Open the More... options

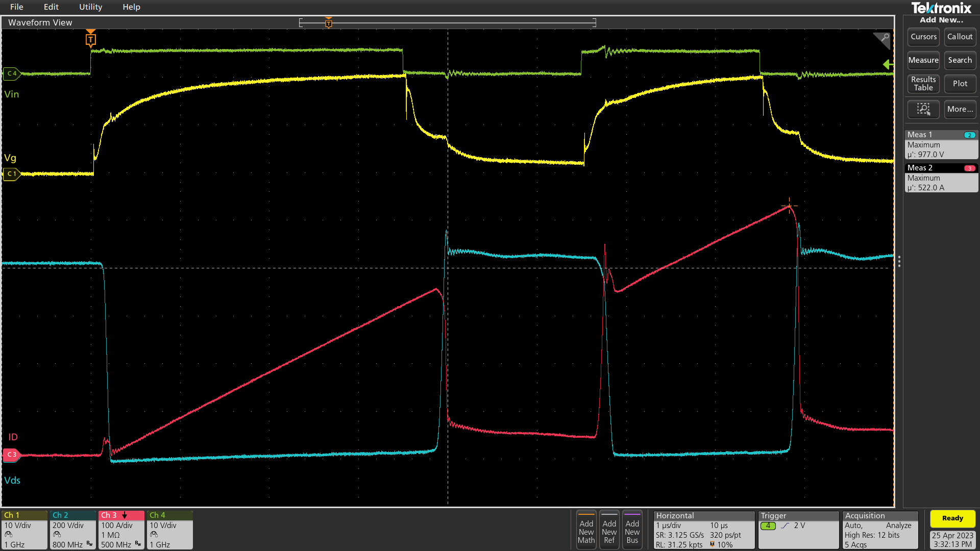[960, 109]
